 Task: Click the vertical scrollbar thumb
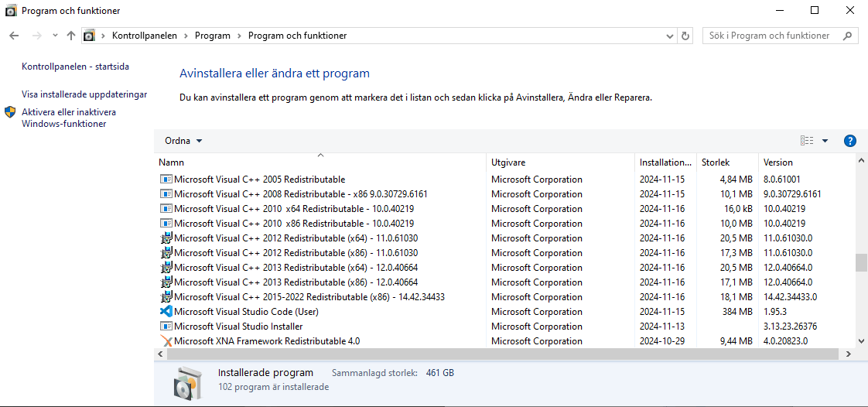pyautogui.click(x=861, y=262)
